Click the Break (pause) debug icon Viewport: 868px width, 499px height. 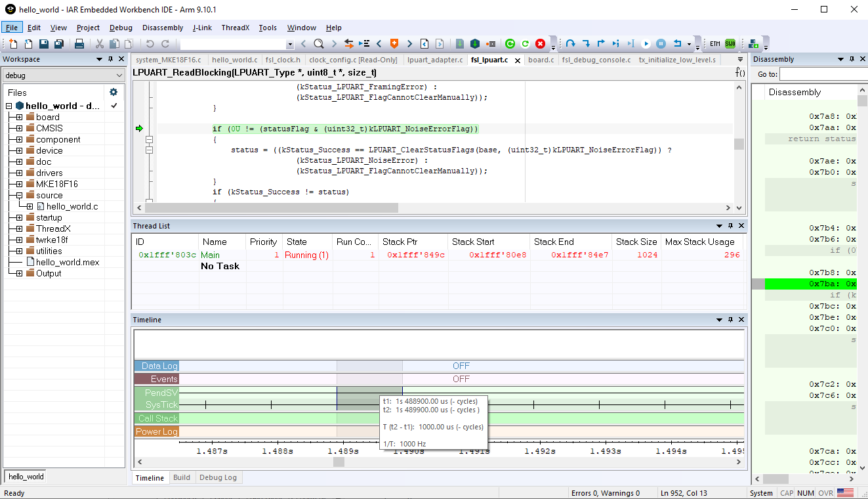click(661, 44)
